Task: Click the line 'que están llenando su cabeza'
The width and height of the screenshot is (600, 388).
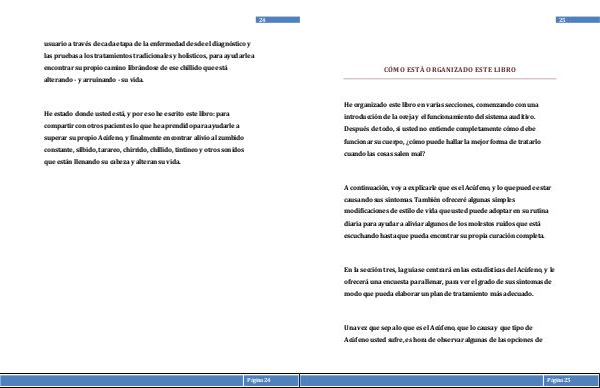Action: coord(112,162)
